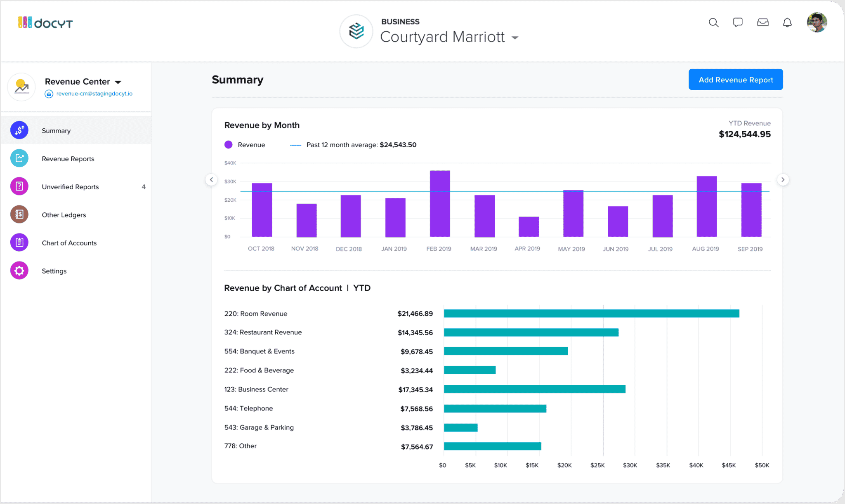This screenshot has width=845, height=504.
Task: Click the revenue-cm@stagingdocyt.io email link
Action: 94,94
